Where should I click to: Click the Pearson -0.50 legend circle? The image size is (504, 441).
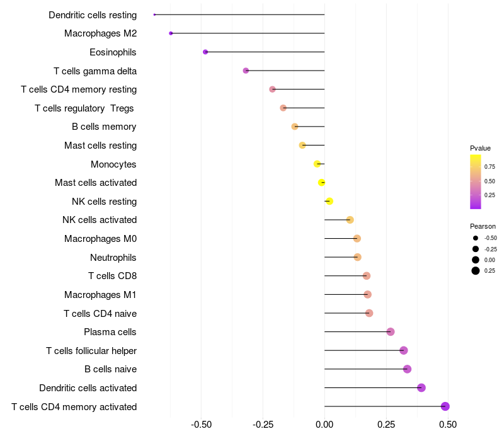tap(476, 238)
